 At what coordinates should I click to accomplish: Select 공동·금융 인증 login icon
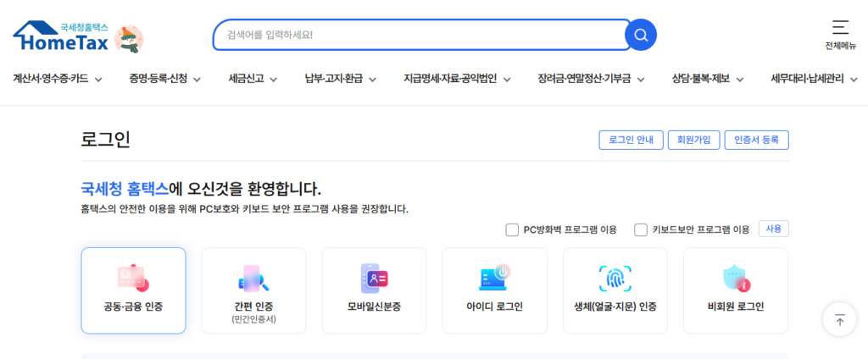pos(133,279)
